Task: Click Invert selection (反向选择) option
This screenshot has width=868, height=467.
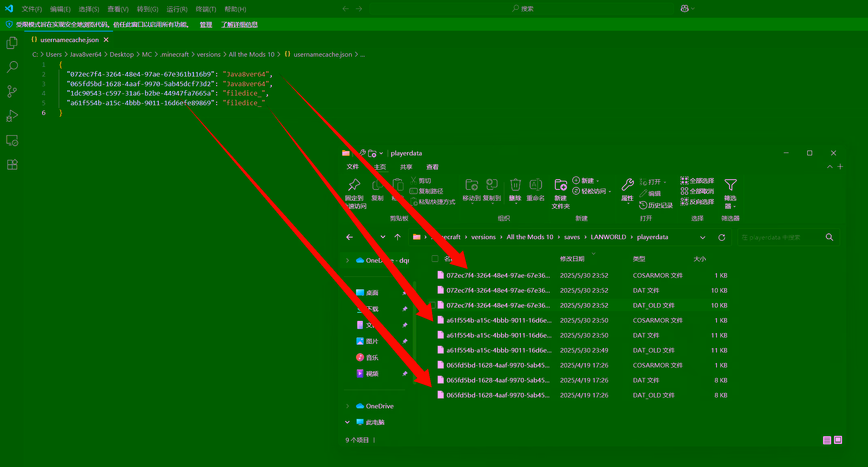Action: coord(697,202)
